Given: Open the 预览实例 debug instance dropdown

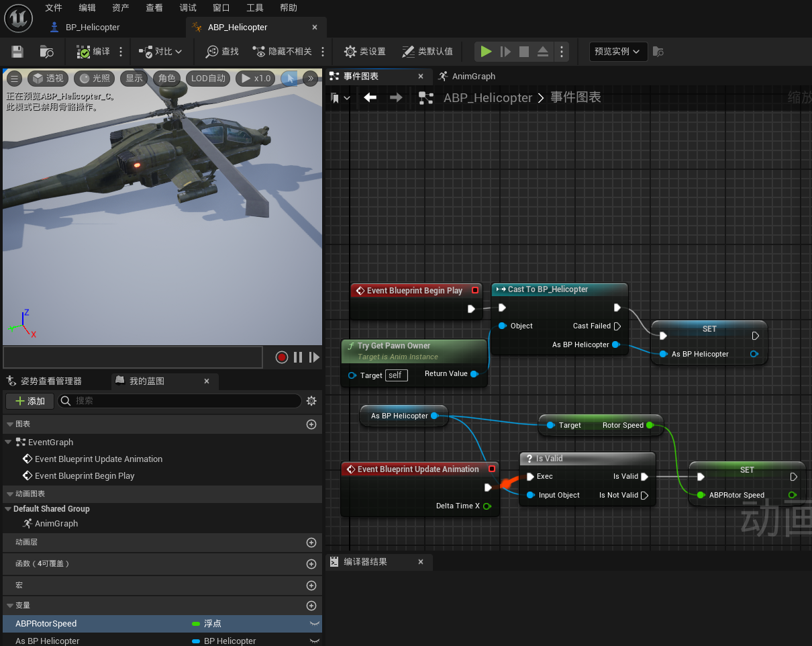Looking at the screenshot, I should (x=618, y=52).
